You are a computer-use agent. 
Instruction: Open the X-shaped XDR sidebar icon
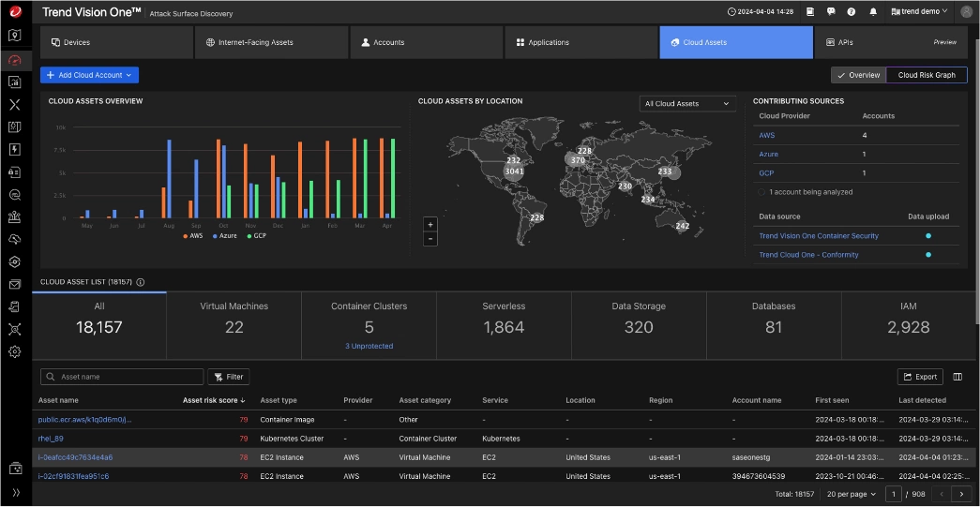pos(15,105)
